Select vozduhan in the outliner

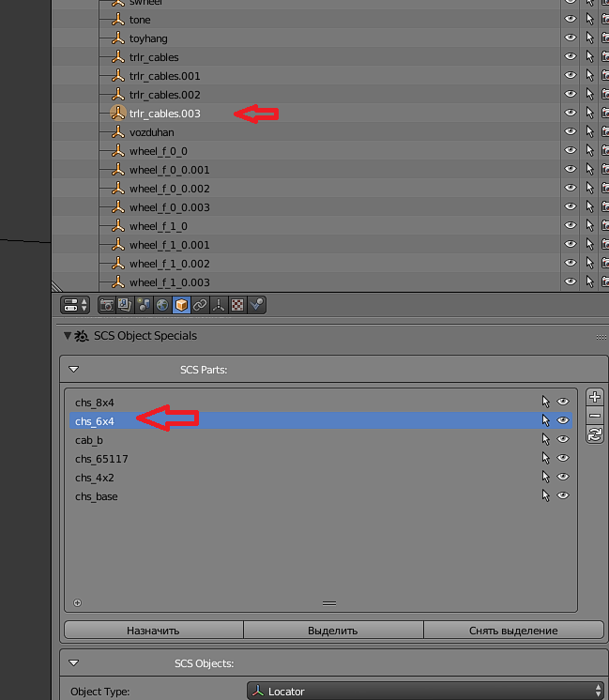coord(151,132)
